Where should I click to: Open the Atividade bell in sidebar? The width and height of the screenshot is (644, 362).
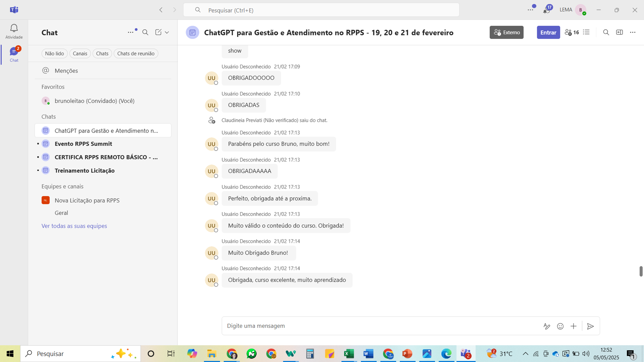point(14,31)
